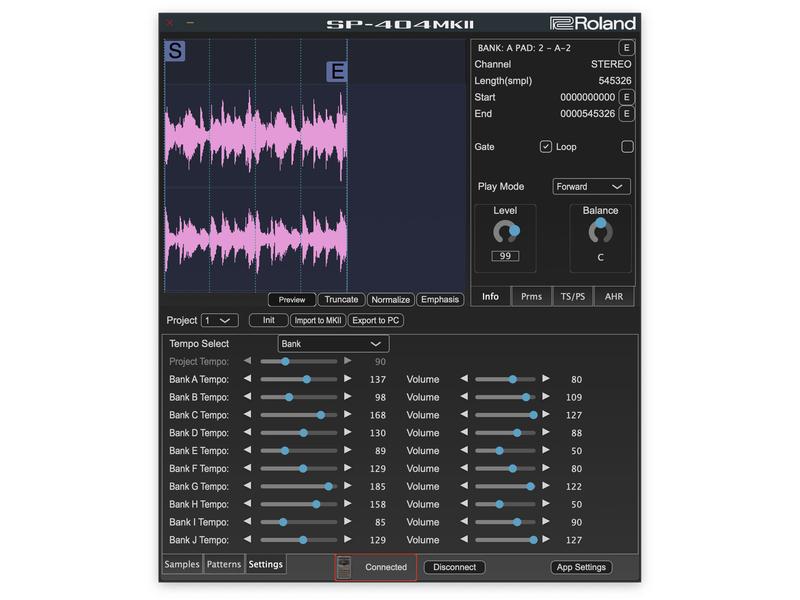800x600 pixels.
Task: Click the Bank H Volume slider
Action: [505, 504]
